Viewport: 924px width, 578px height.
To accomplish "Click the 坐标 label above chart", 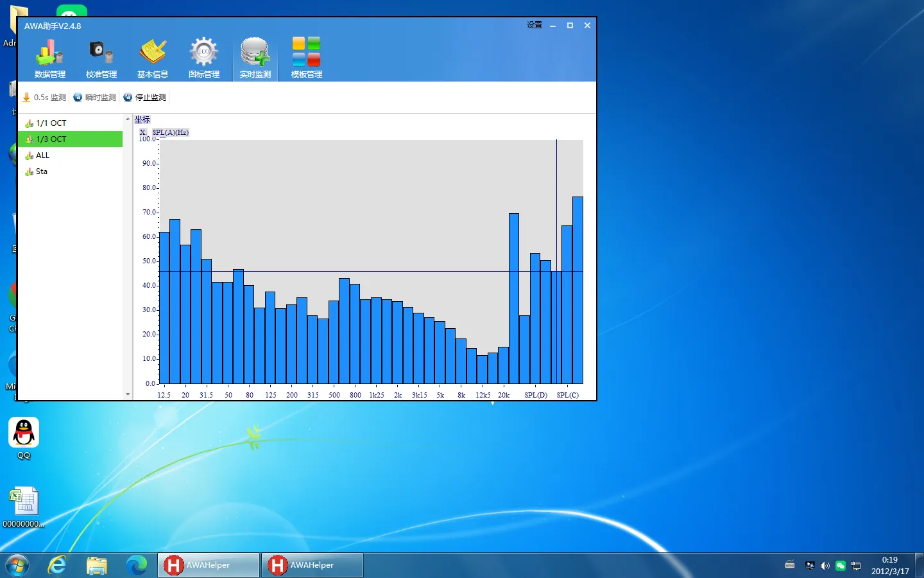I will [142, 119].
